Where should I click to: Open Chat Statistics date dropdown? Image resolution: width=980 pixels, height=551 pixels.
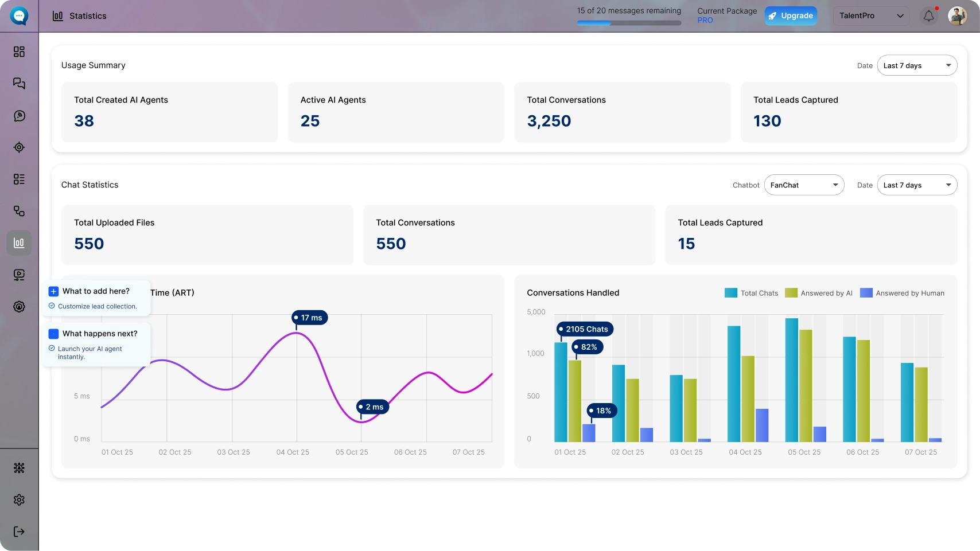(917, 185)
